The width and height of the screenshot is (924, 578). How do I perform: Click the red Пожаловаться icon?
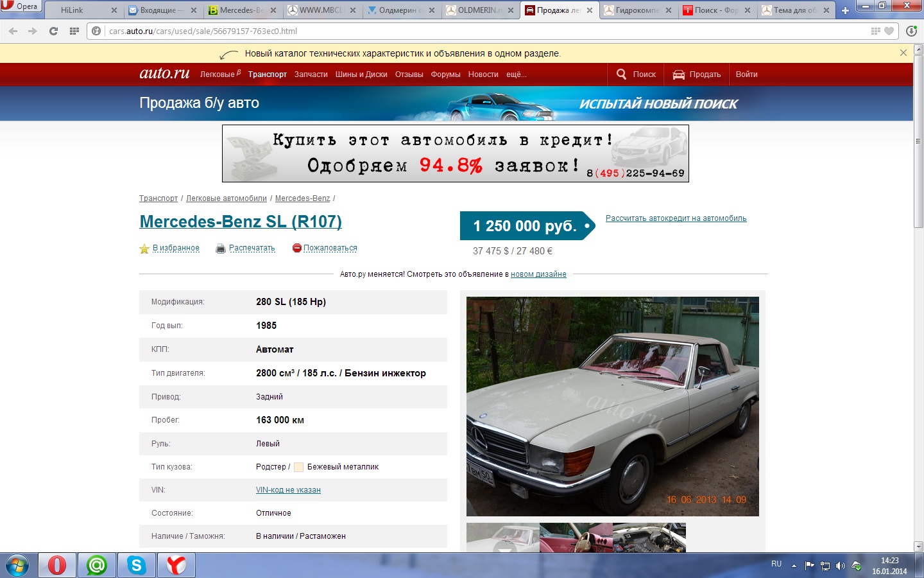point(296,248)
